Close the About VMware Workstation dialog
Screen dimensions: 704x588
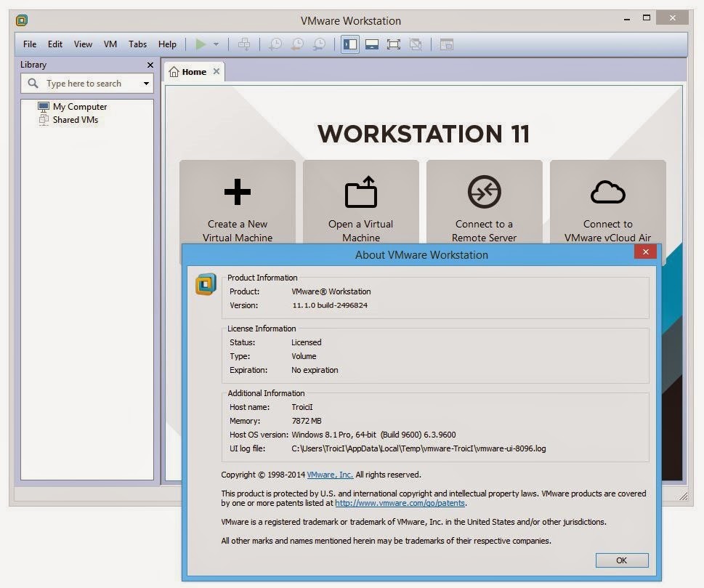pos(646,251)
